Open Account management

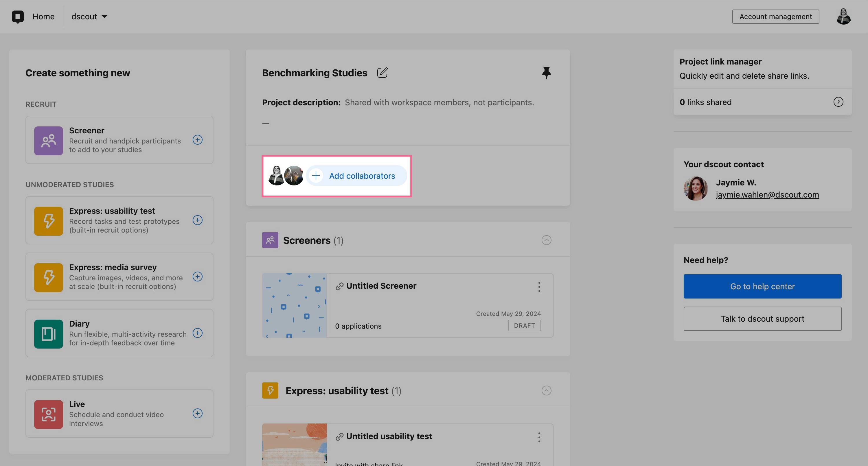tap(775, 16)
